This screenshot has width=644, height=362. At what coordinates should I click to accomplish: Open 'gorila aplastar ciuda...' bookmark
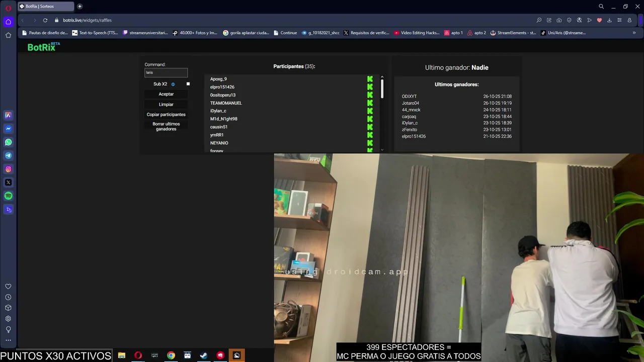coord(246,33)
